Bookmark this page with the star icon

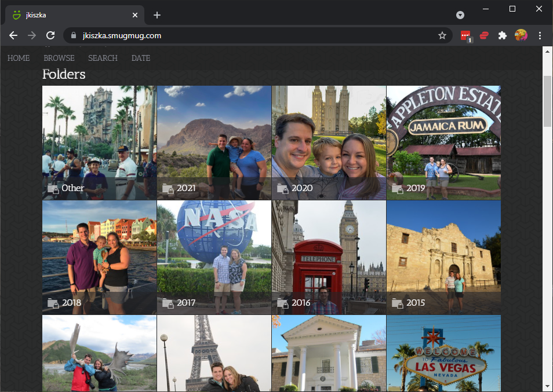442,35
